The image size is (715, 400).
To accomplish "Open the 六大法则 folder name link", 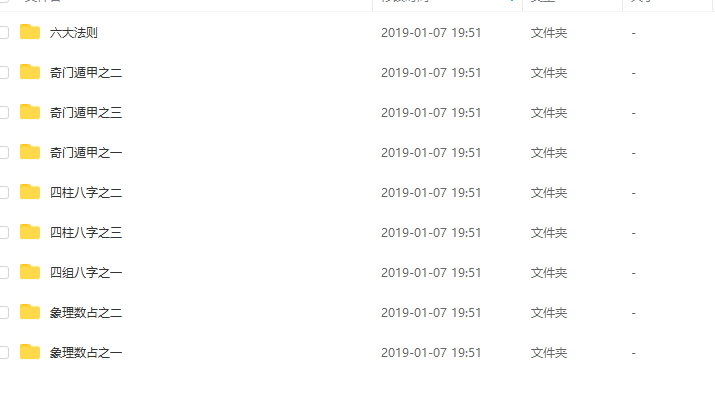I will tap(73, 32).
